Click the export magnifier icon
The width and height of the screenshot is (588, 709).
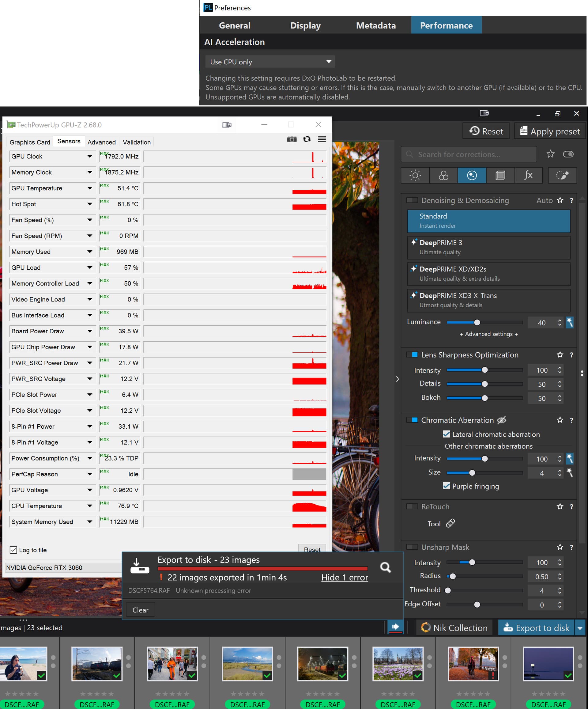(x=385, y=567)
